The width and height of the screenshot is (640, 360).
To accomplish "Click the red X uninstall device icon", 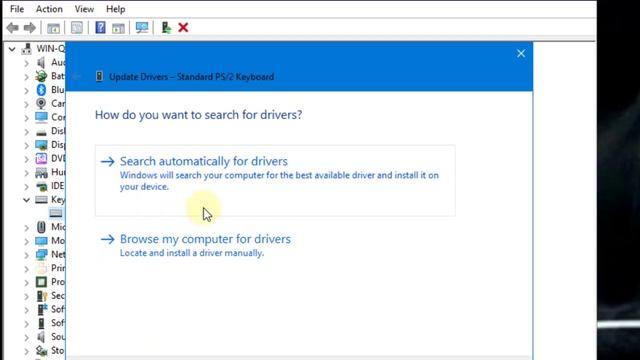I will (x=183, y=28).
